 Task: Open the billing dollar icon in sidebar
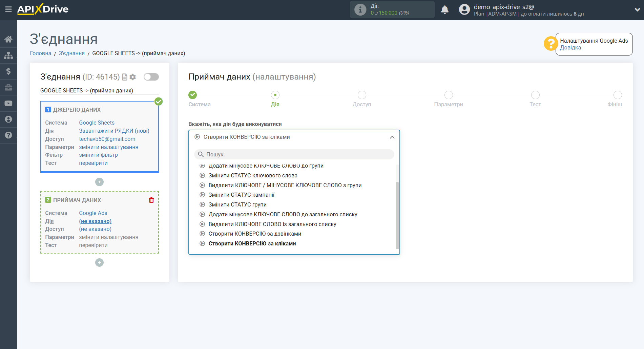pyautogui.click(x=8, y=71)
